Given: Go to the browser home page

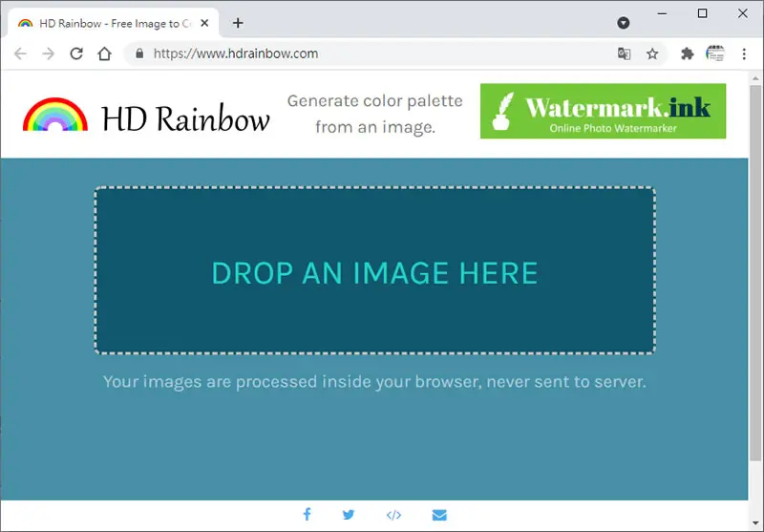Looking at the screenshot, I should point(104,53).
